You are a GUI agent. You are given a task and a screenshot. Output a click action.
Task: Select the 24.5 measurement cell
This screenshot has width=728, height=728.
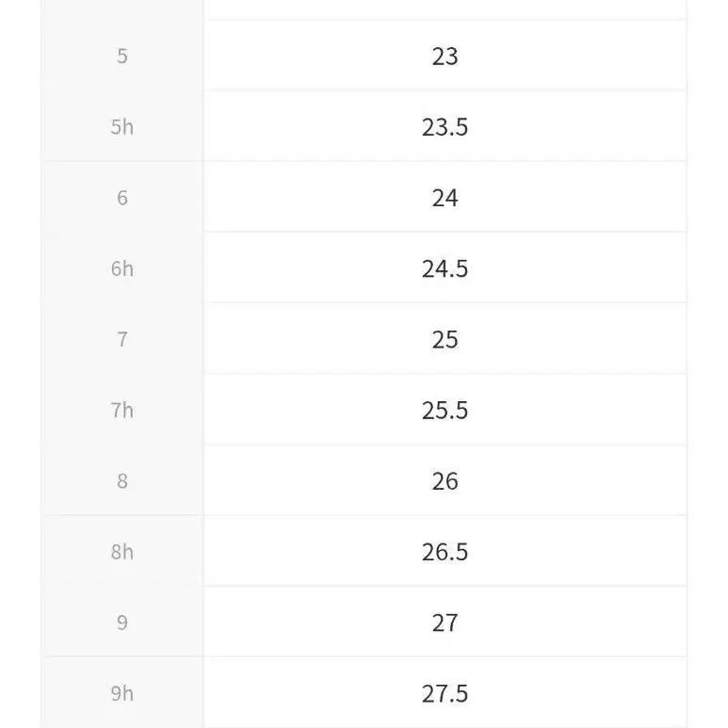click(445, 268)
